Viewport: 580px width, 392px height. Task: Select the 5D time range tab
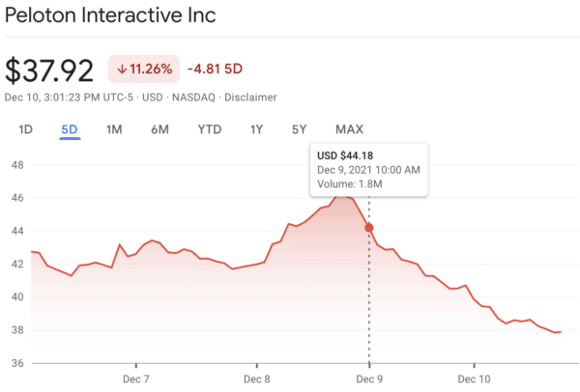(69, 129)
